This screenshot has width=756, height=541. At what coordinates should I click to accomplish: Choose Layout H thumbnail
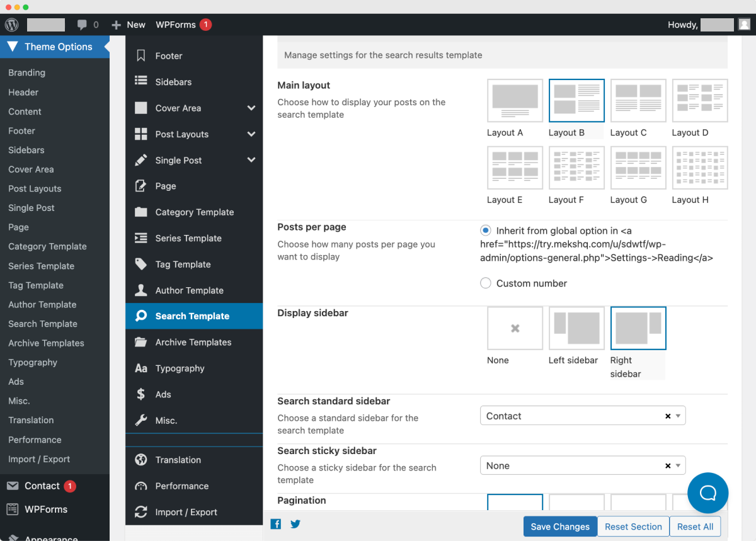700,168
